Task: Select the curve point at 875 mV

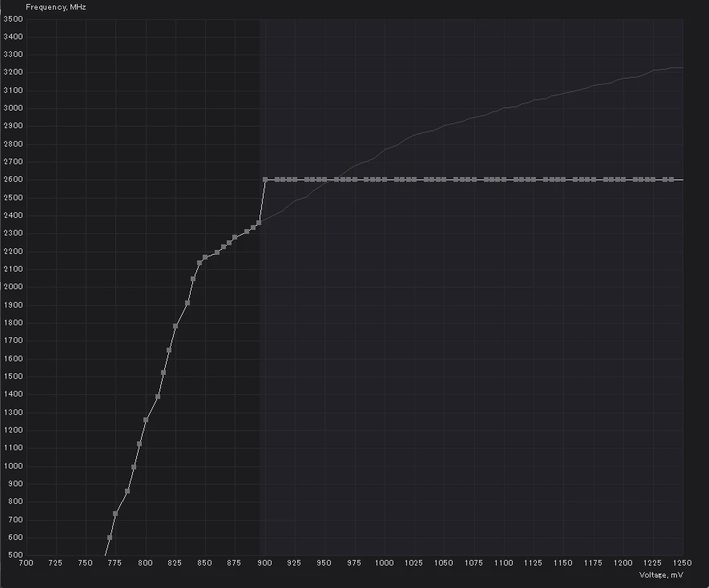Action: tap(235, 237)
